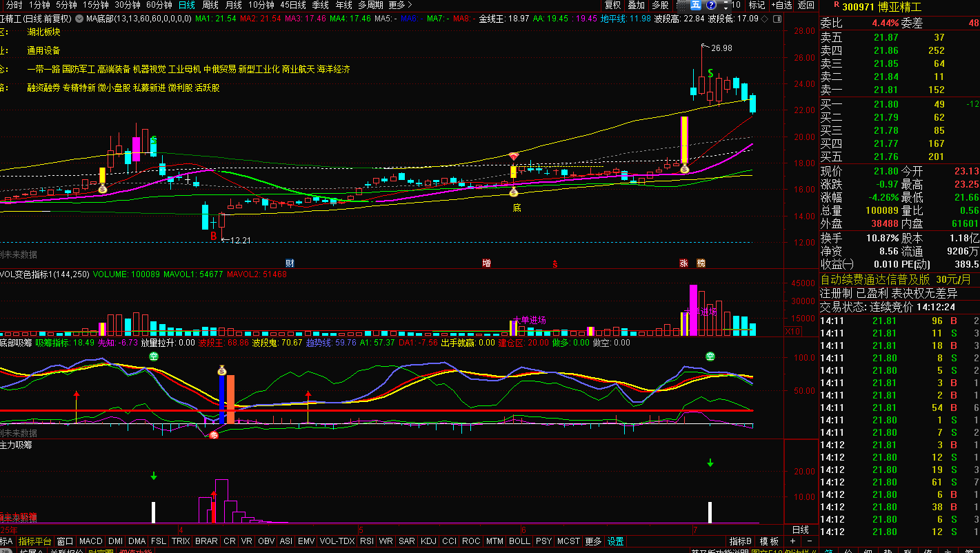Click the stock code 300971 博亚精工 header
Image resolution: width=980 pixels, height=553 pixels.
point(882,6)
